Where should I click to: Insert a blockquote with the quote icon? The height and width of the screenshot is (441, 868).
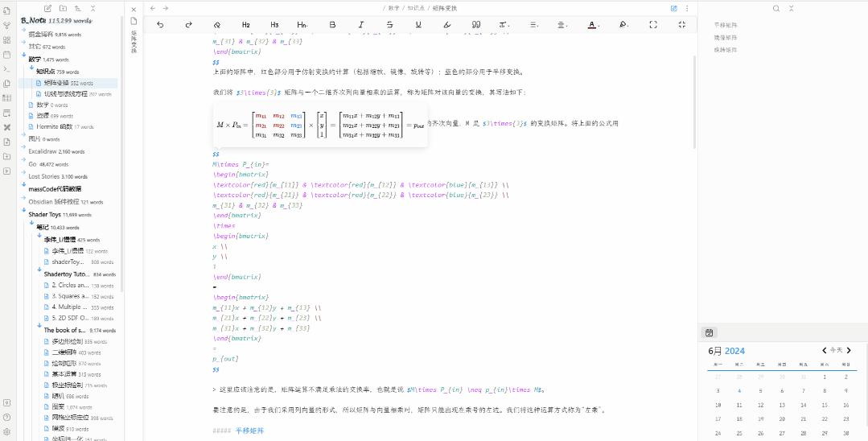[x=476, y=25]
